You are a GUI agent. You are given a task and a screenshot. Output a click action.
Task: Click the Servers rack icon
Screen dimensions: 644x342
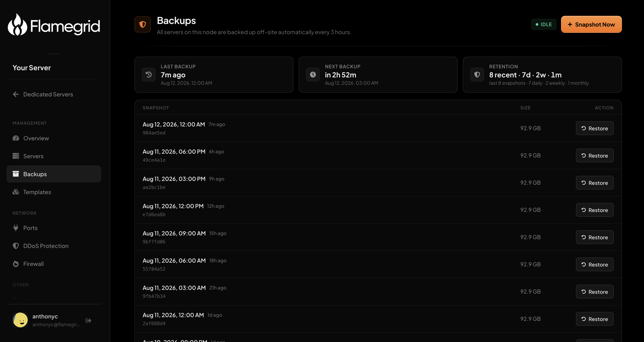coord(16,156)
